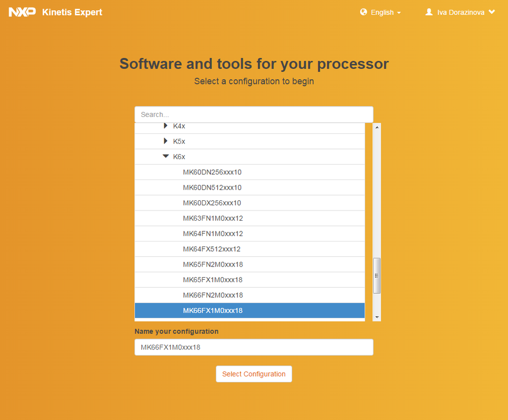Select processor MK65FX1M0xxx18

coord(250,280)
